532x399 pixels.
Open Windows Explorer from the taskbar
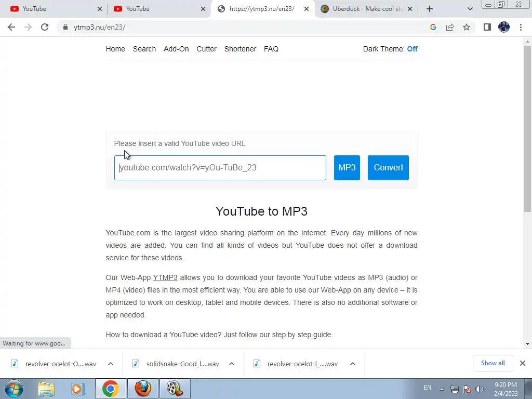click(x=46, y=389)
